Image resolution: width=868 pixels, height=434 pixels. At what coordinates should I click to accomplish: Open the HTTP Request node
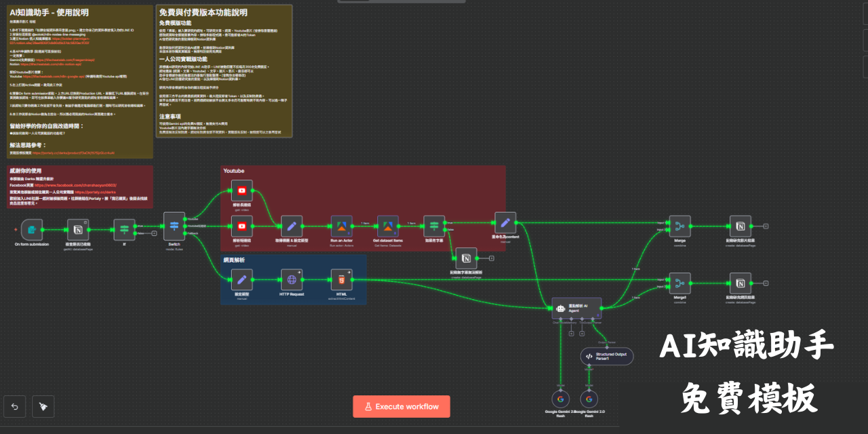[x=292, y=279]
